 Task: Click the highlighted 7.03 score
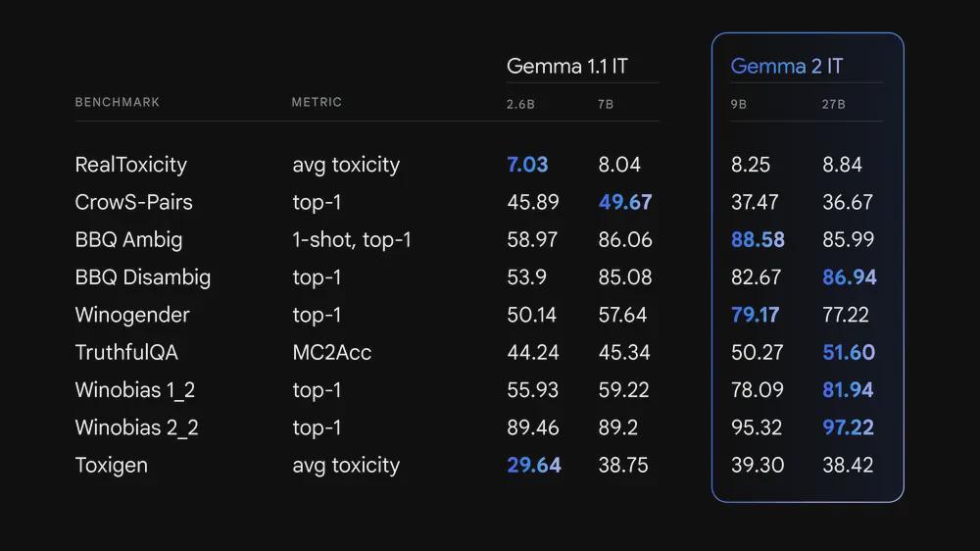click(x=527, y=165)
